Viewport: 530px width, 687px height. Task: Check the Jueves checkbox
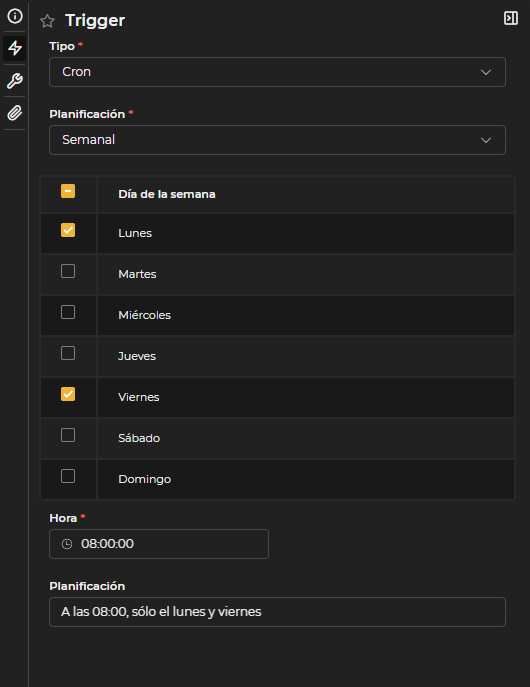tap(68, 353)
